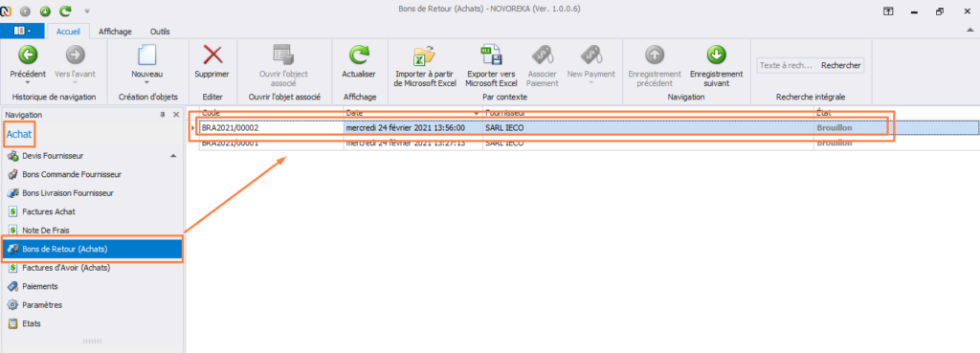Click the New Payment tag icon
This screenshot has width=980, height=353.
[590, 55]
